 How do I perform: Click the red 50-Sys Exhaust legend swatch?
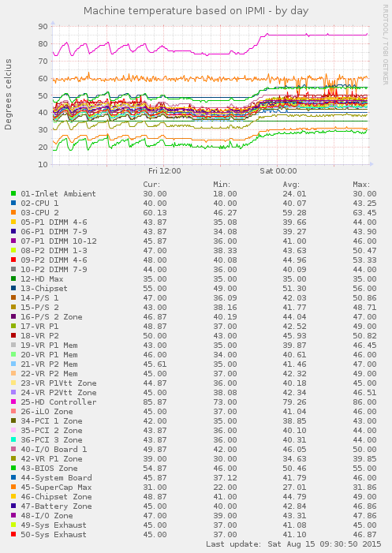click(x=13, y=534)
